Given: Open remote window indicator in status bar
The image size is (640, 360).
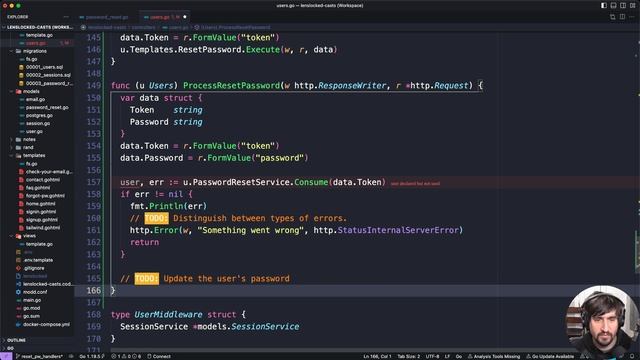Looking at the screenshot, I should click(x=6, y=356).
